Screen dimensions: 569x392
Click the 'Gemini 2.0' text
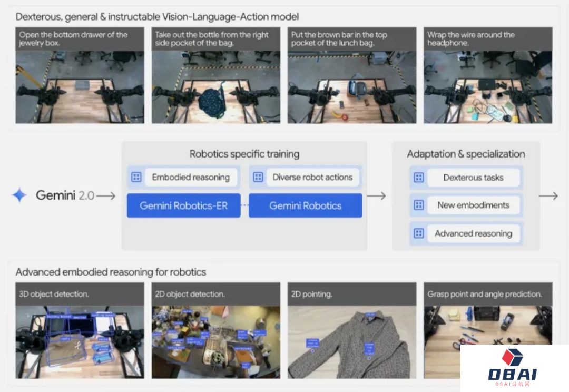65,195
